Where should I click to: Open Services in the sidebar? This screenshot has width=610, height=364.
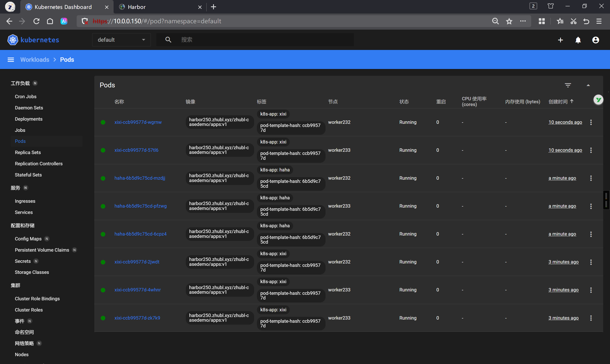24,212
